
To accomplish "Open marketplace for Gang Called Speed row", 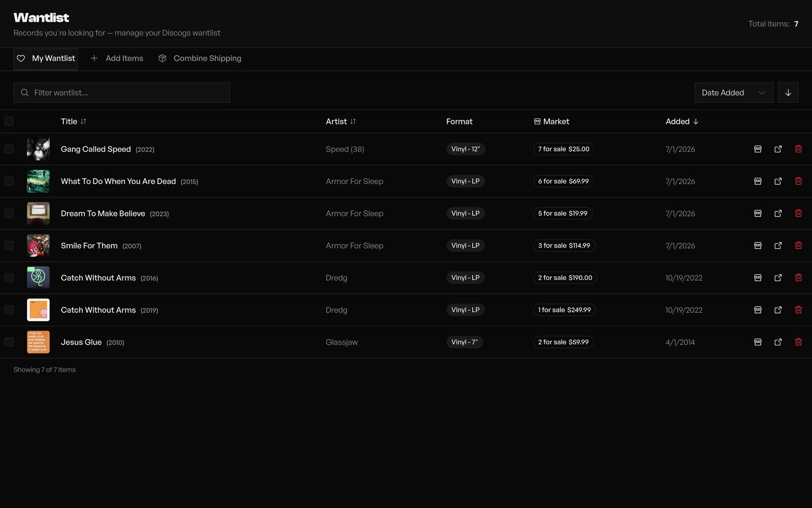I will (758, 149).
